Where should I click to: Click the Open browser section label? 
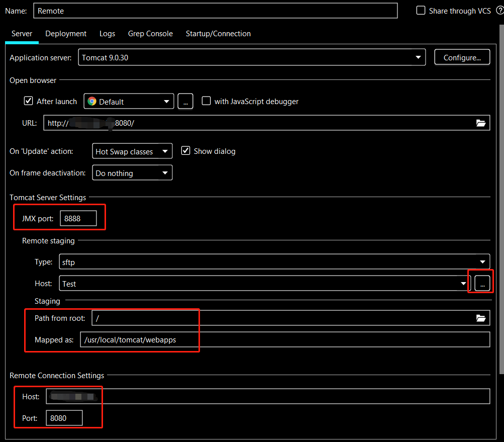(33, 80)
